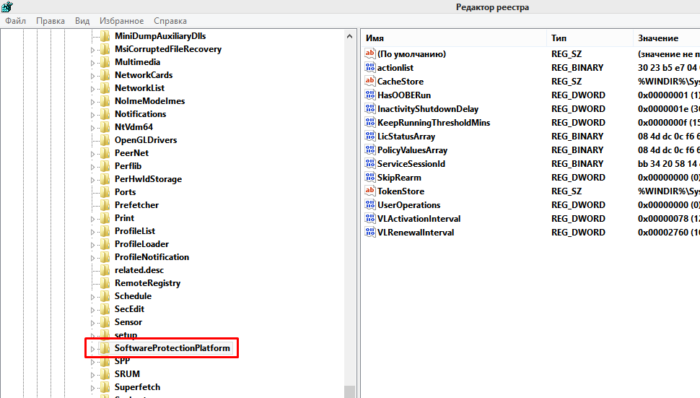Click the DWORD icon of KeepRunningThresholdMins
The width and height of the screenshot is (700, 398).
coord(370,122)
